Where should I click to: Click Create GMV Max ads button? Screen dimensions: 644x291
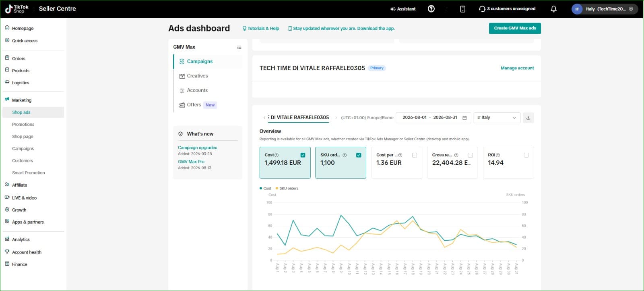click(515, 28)
